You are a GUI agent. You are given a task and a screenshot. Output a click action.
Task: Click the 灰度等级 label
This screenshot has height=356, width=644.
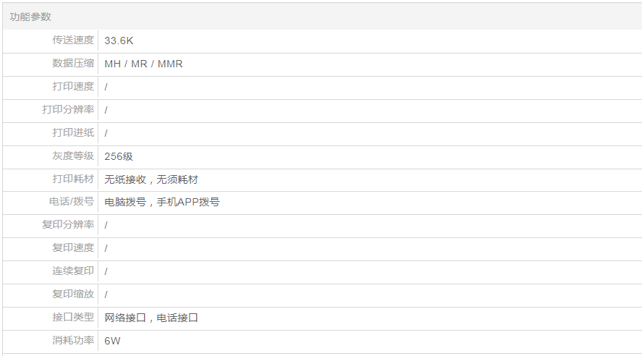(x=72, y=156)
